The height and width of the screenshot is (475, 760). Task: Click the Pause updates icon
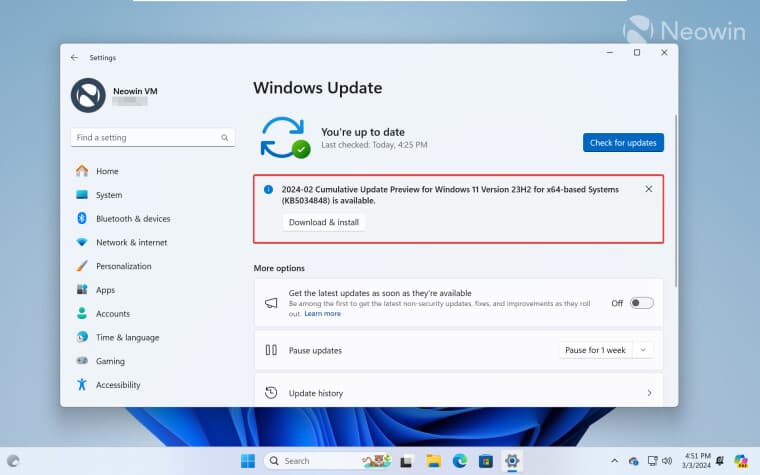point(271,350)
